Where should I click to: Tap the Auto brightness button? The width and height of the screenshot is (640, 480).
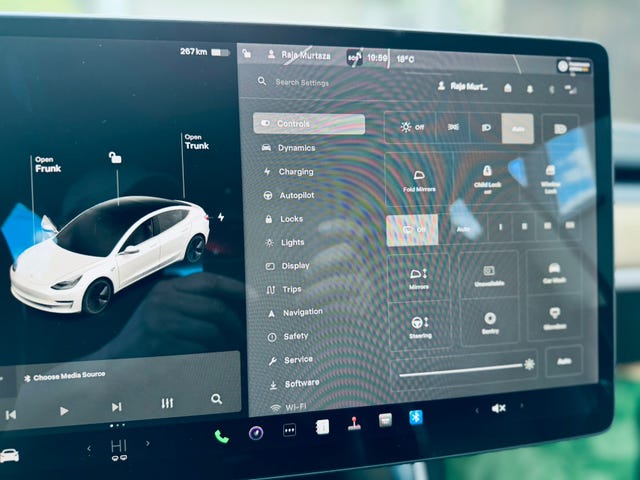tap(564, 361)
